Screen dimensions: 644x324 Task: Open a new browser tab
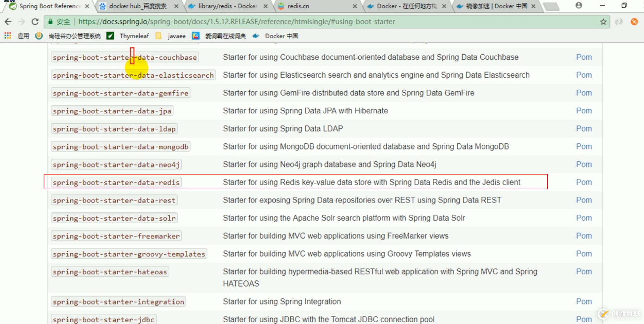click(551, 6)
